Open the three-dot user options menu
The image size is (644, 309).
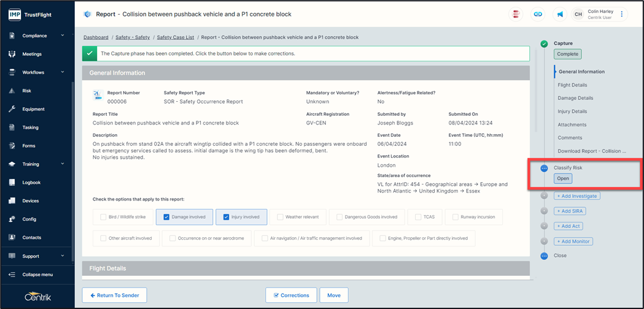pos(621,14)
